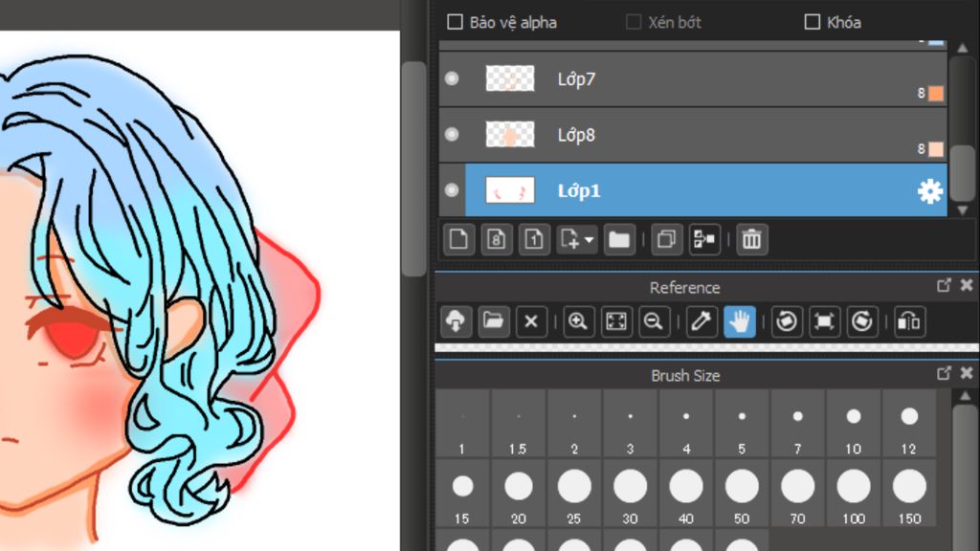Click layer list scroll down arrow
Screen dimensions: 980x551
tap(963, 210)
